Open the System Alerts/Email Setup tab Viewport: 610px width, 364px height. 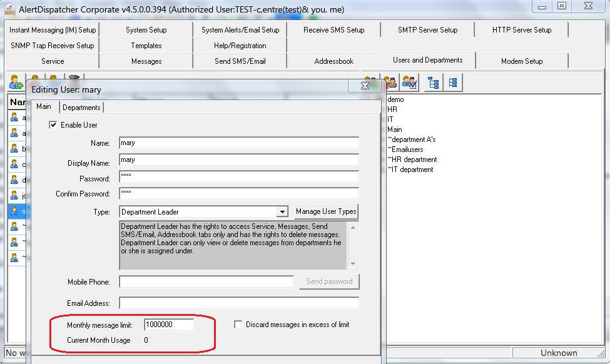[240, 30]
